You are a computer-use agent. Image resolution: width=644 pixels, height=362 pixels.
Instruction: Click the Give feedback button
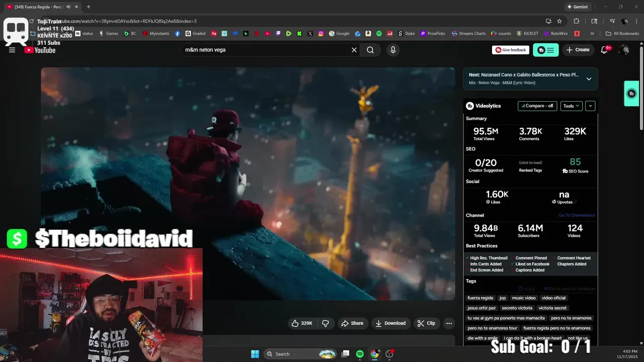pyautogui.click(x=511, y=50)
